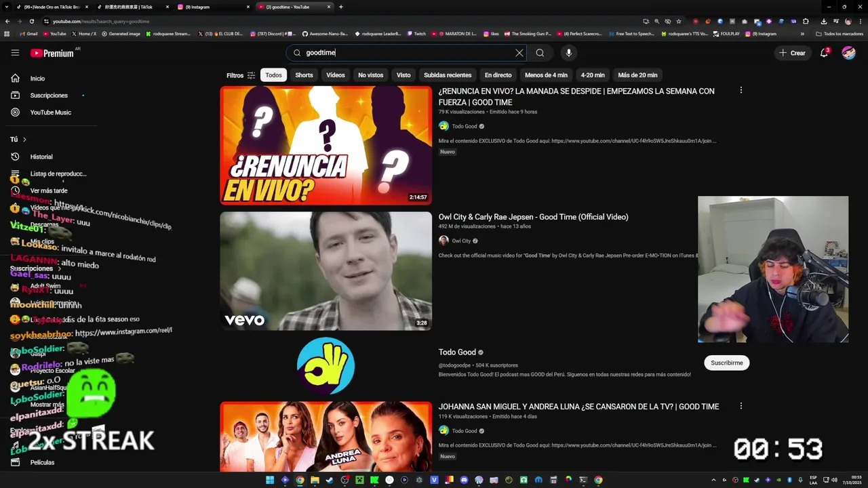Image resolution: width=868 pixels, height=488 pixels.
Task: Expand the Tú section chevron
Action: [24, 140]
